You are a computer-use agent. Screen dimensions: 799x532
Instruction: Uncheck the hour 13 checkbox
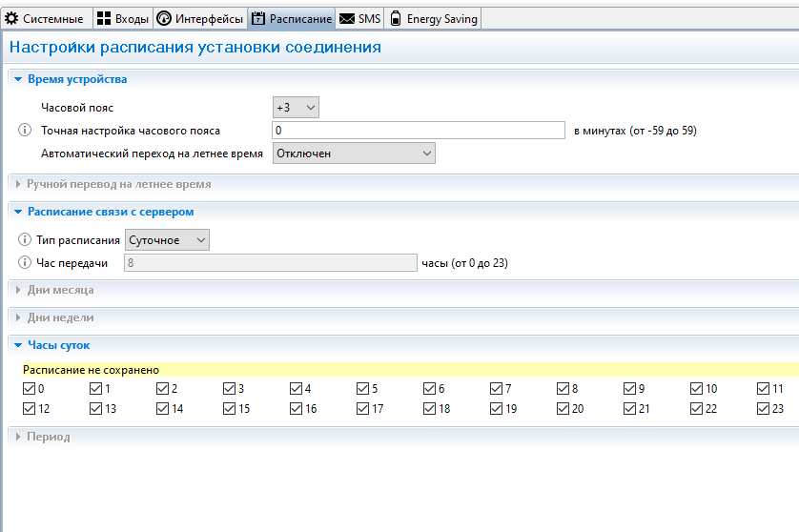pos(95,409)
